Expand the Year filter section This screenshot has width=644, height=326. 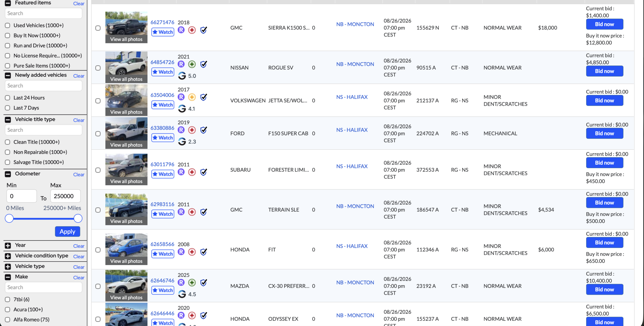[x=8, y=245]
